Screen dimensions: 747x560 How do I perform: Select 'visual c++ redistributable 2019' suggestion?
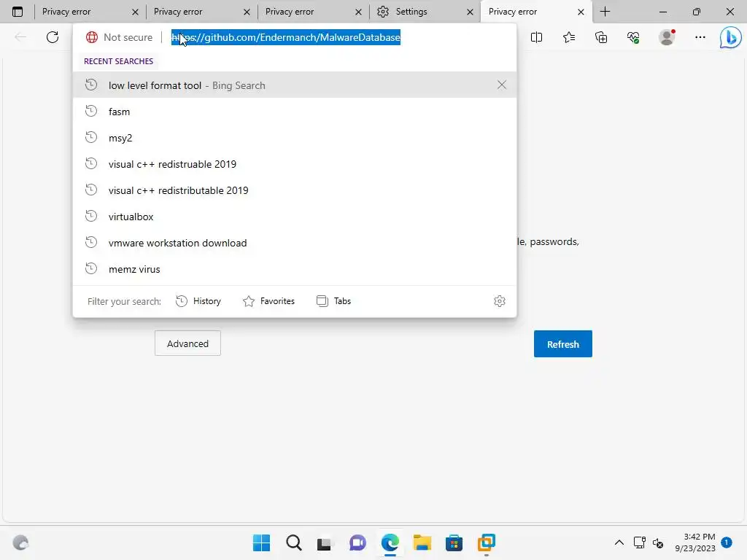(295, 190)
